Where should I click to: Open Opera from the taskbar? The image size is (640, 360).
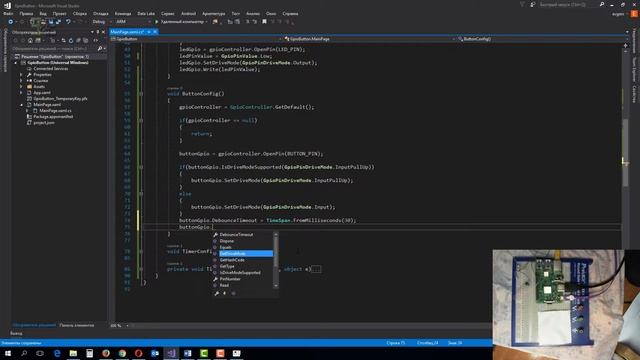(x=138, y=353)
